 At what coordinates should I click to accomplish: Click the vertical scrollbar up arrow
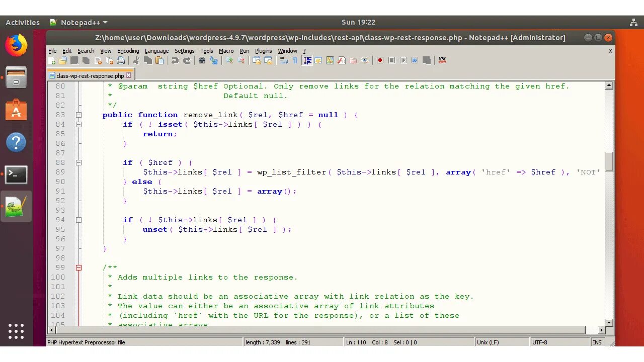[609, 85]
